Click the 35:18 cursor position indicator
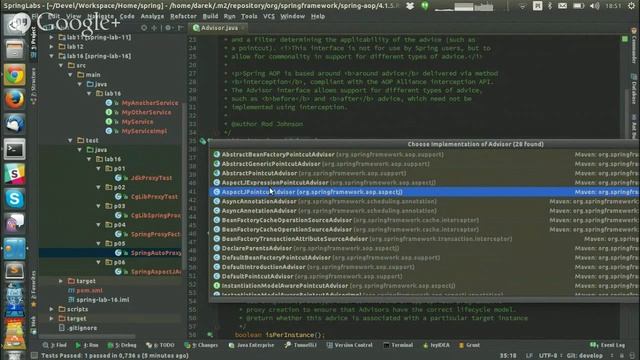 [507, 356]
